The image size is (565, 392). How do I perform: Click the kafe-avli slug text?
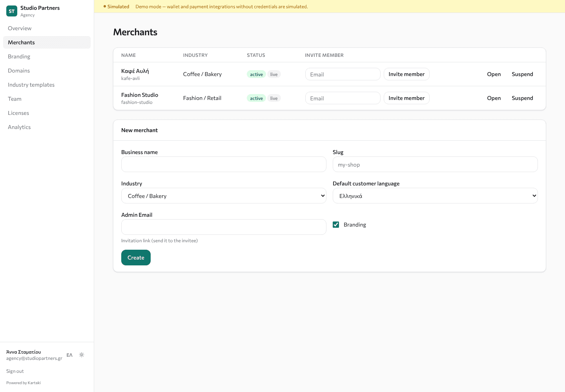130,78
